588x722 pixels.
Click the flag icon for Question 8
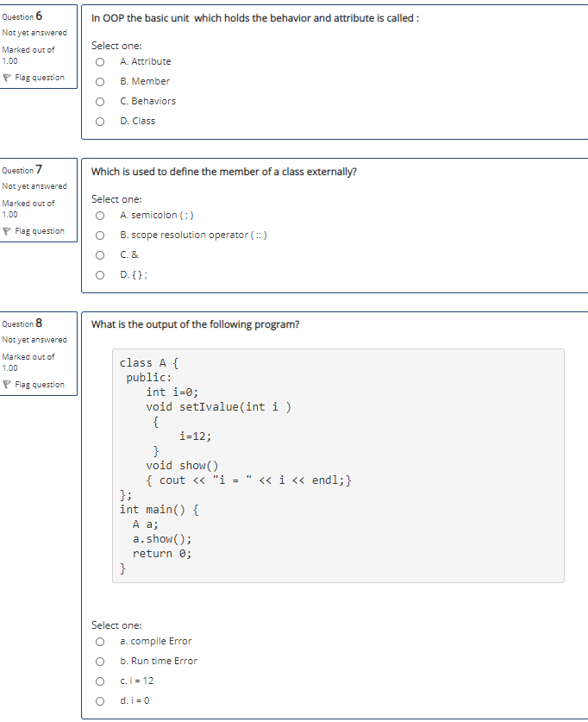coord(6,385)
